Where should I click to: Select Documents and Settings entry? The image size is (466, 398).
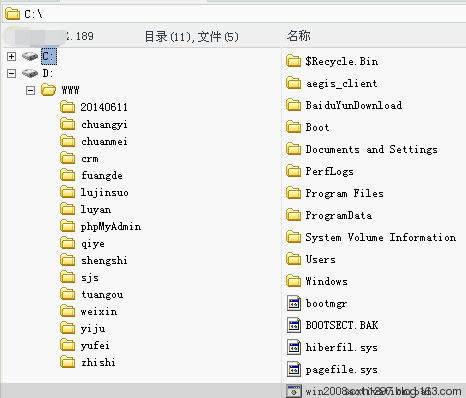click(372, 149)
